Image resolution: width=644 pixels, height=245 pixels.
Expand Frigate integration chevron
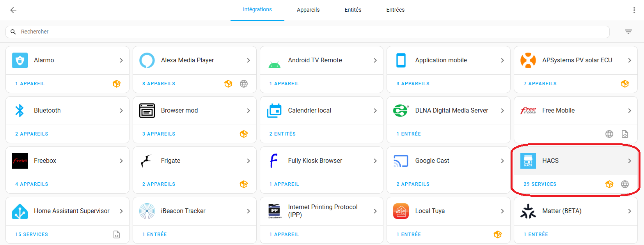tap(248, 161)
